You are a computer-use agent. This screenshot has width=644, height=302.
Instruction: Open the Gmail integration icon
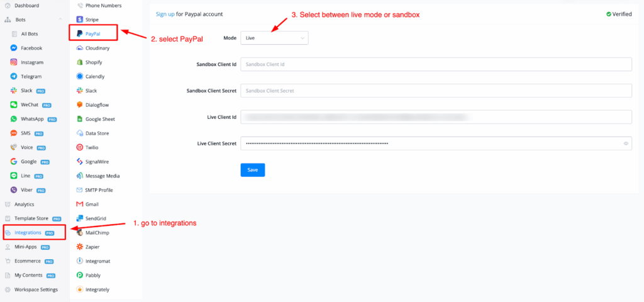(80, 204)
